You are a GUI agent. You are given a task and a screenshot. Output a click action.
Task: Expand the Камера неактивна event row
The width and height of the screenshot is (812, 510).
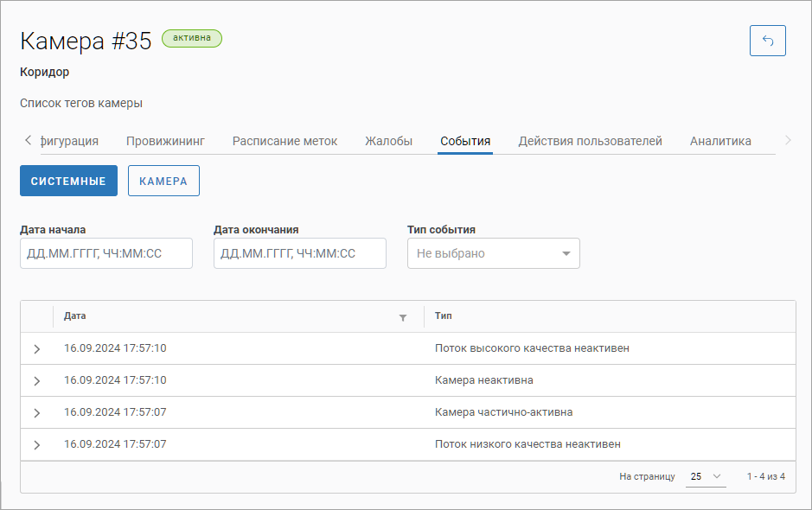(x=36, y=381)
